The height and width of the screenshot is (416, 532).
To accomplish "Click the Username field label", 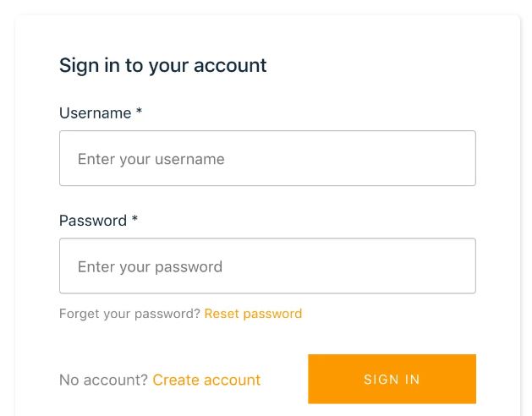I will (95, 113).
